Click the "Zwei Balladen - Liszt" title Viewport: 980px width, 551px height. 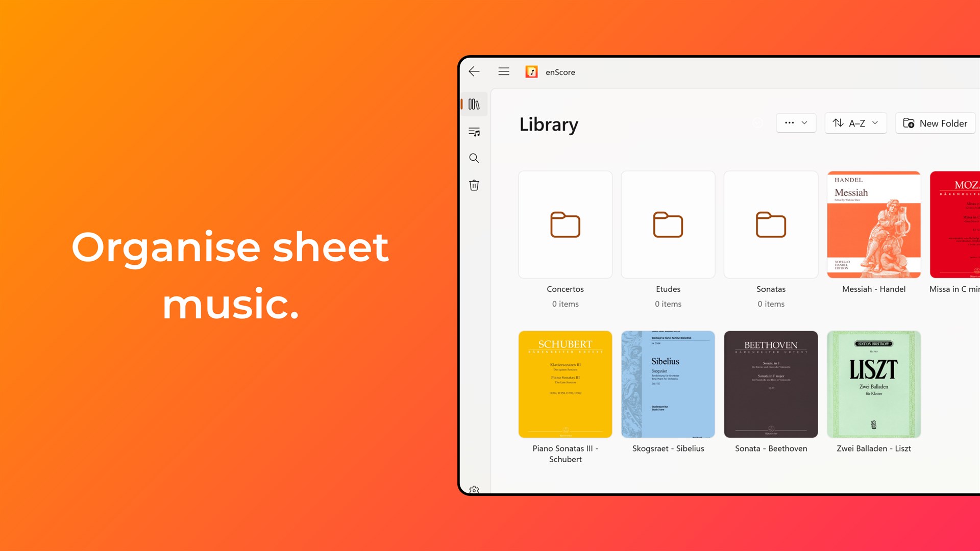874,448
